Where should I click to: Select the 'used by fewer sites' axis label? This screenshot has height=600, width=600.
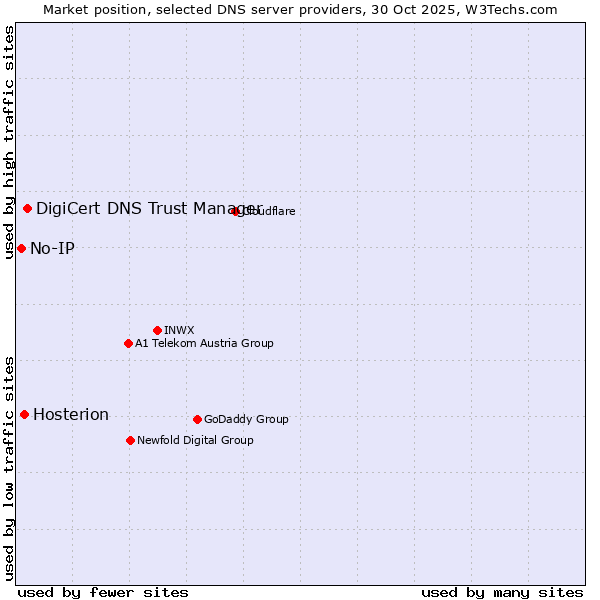pyautogui.click(x=103, y=592)
